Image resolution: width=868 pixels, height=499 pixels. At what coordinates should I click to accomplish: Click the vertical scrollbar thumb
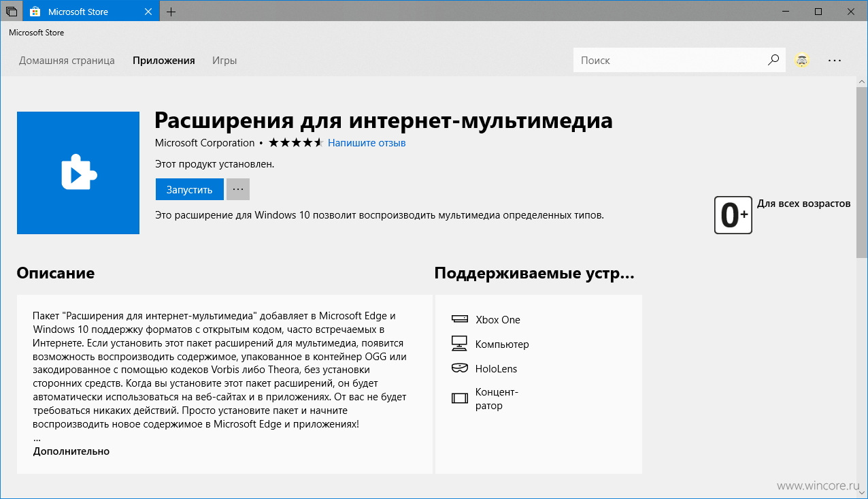click(x=862, y=172)
